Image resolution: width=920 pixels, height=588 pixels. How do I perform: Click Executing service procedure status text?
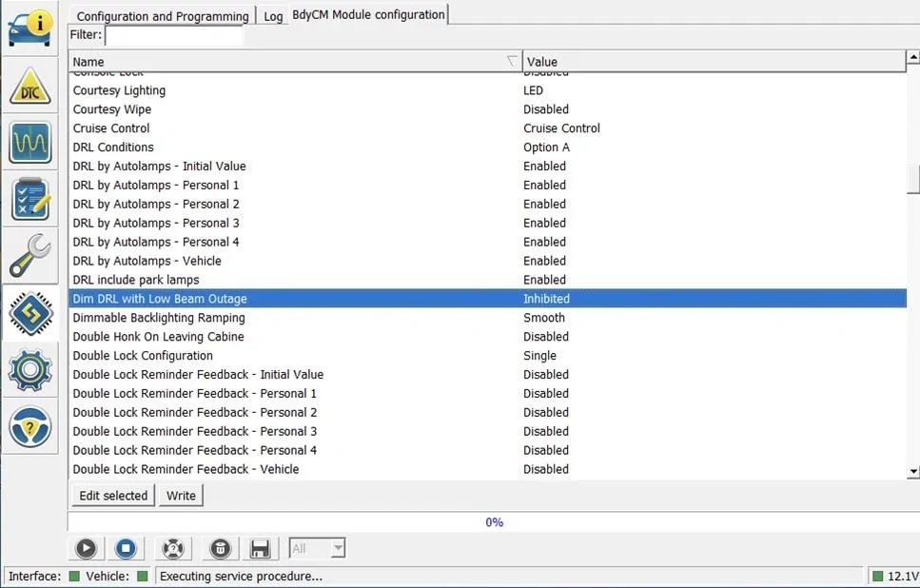[241, 577]
